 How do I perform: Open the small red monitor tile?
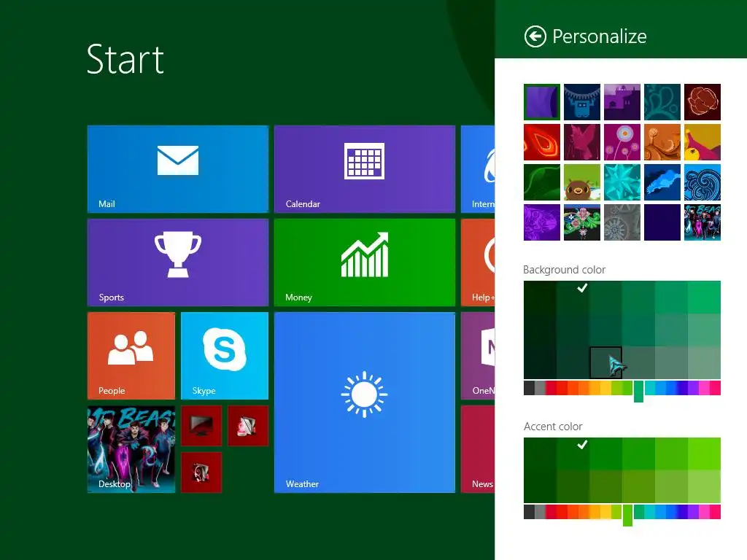(x=201, y=426)
